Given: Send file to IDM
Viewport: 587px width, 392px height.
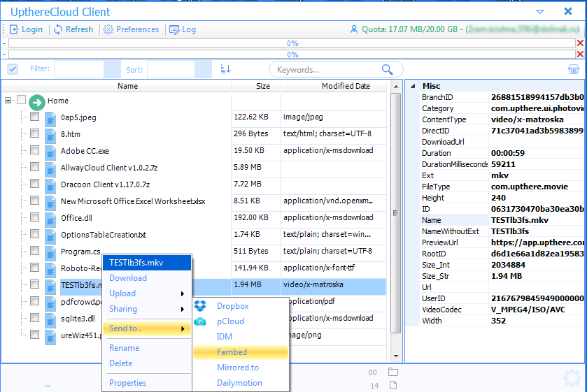Looking at the screenshot, I should [241, 337].
